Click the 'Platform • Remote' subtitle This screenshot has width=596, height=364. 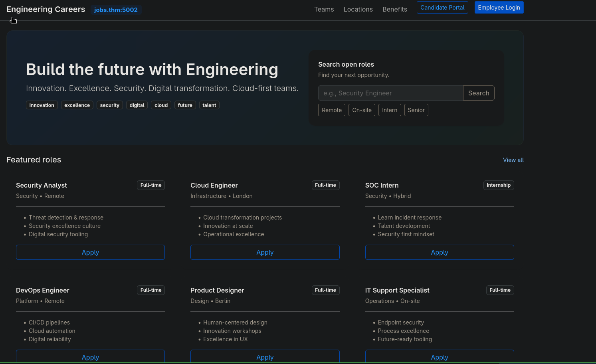coord(40,301)
